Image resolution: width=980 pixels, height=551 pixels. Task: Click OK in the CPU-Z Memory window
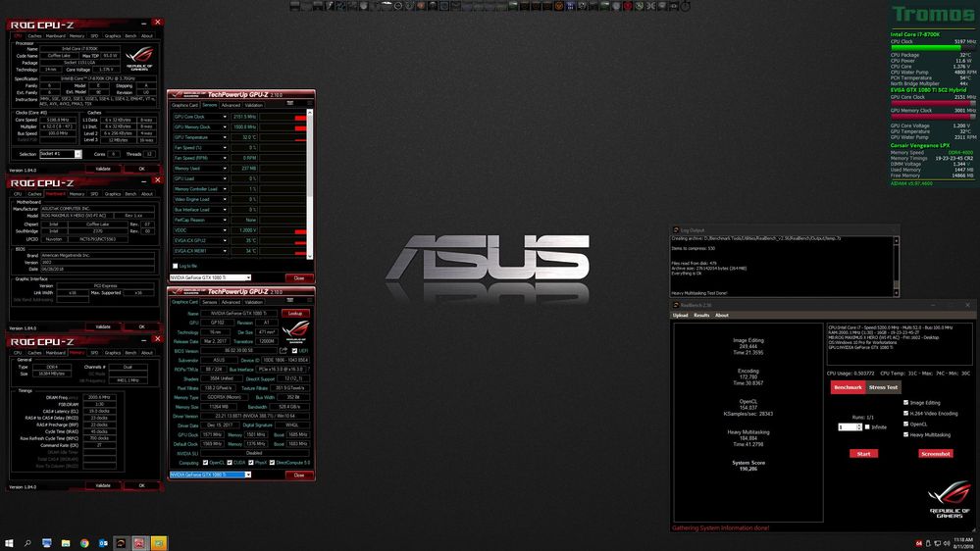(141, 485)
